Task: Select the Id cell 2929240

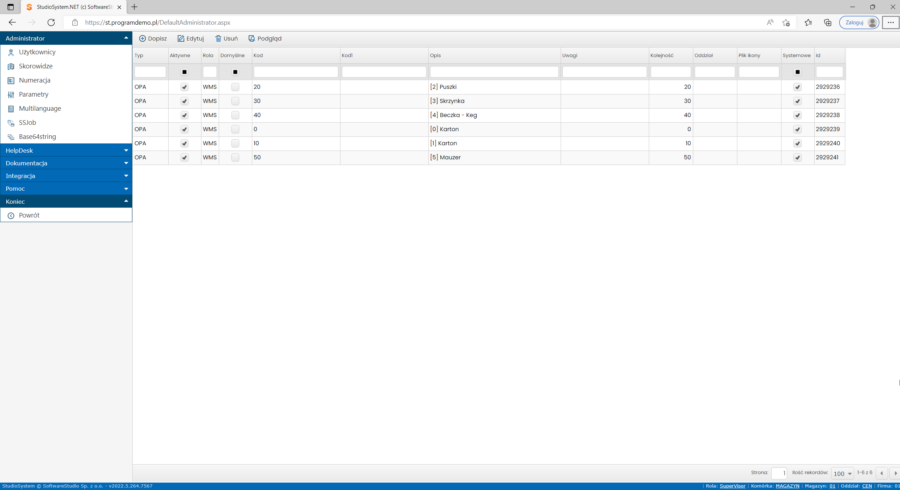Action: 829,143
